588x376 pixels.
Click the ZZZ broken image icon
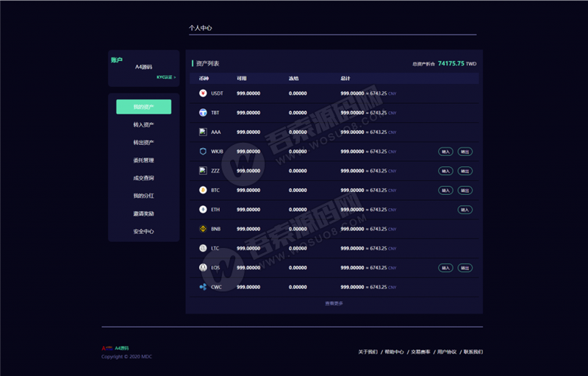point(203,171)
